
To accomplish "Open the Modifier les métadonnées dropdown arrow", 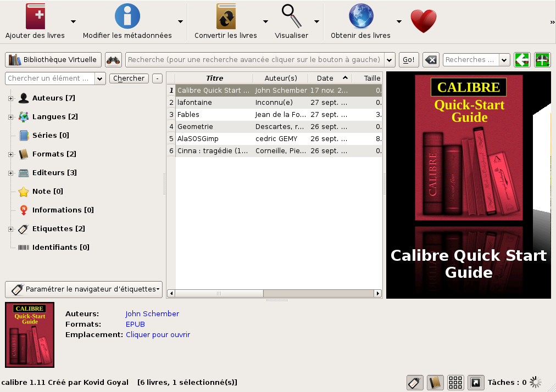I will pos(180,21).
